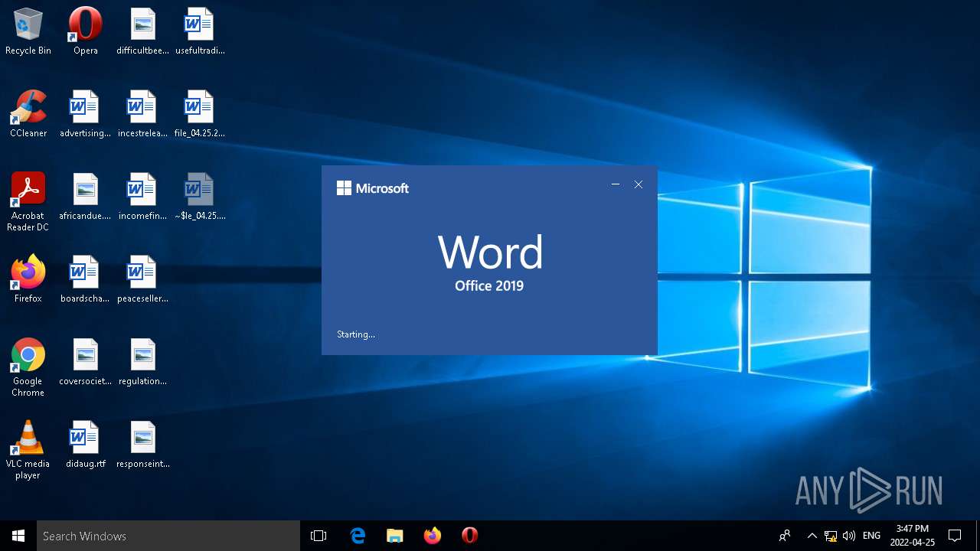Select the usefultradi Word document icon
Screen dimensions: 980x551
tap(199, 31)
